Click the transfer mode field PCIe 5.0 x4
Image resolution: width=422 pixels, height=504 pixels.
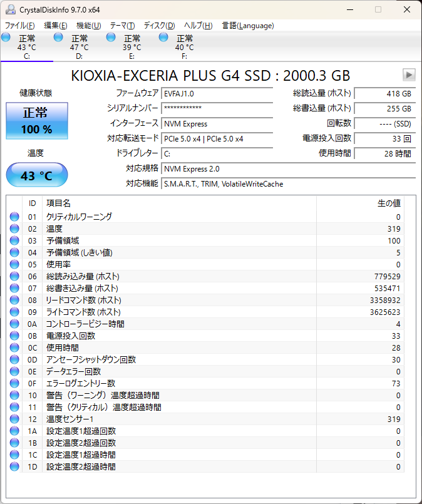[217, 139]
